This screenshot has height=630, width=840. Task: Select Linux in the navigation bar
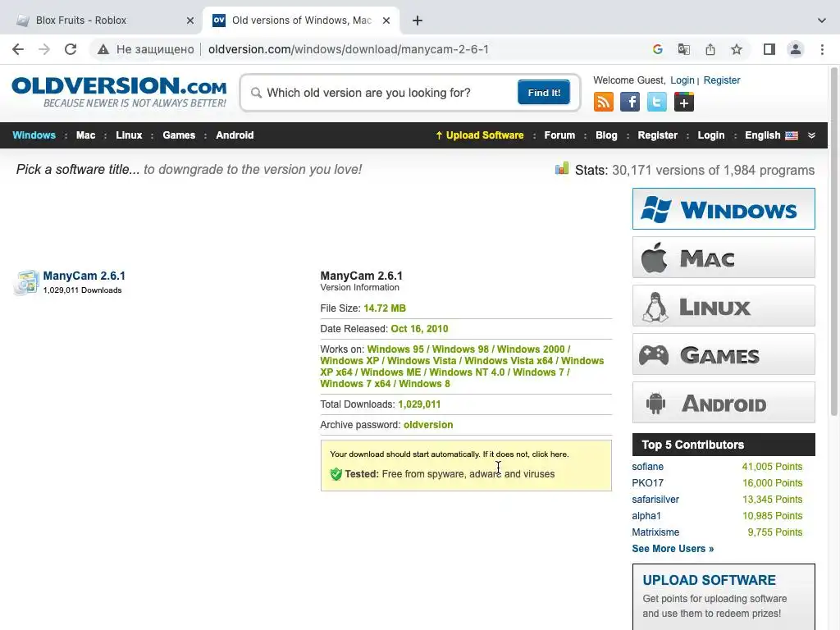click(129, 135)
